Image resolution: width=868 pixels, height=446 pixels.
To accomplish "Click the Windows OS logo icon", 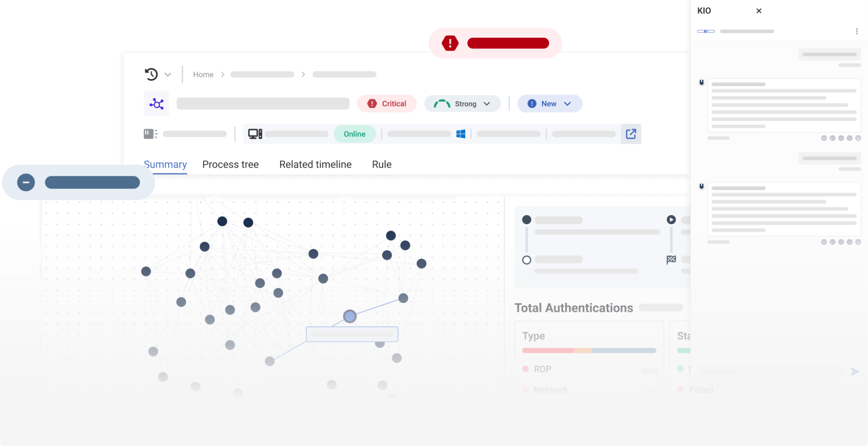I will click(461, 134).
